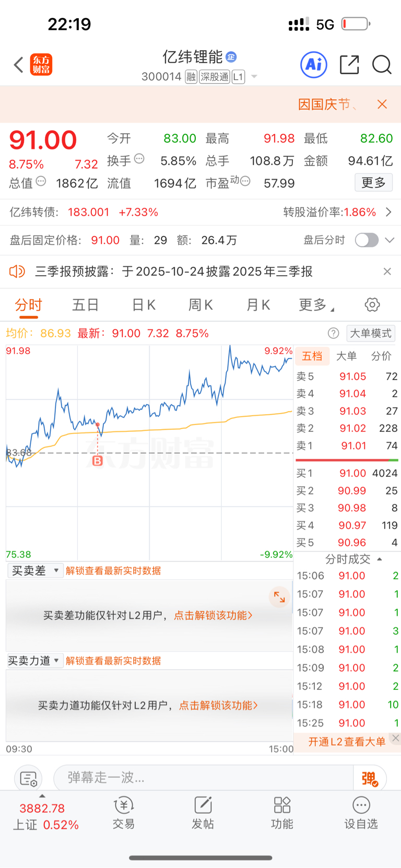Tap the 15:18 trade row
401x868 pixels.
pyautogui.click(x=347, y=705)
